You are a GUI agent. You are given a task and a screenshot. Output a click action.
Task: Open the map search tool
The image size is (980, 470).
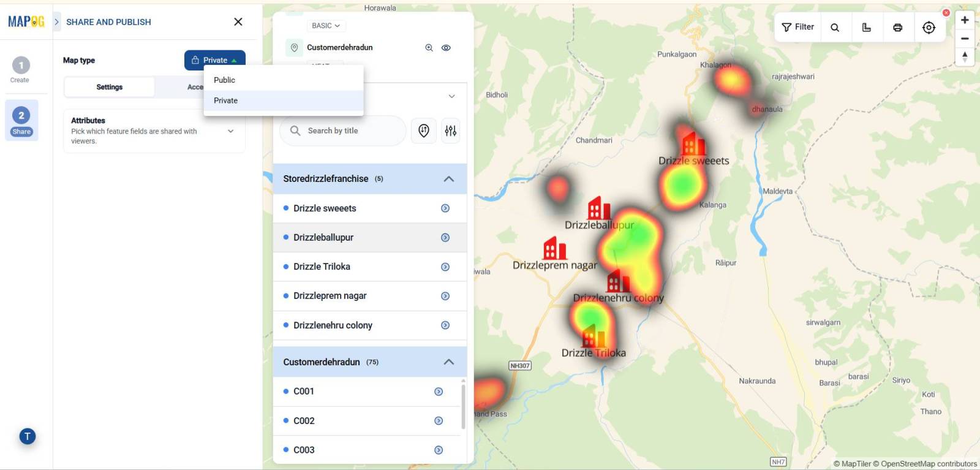coord(835,28)
